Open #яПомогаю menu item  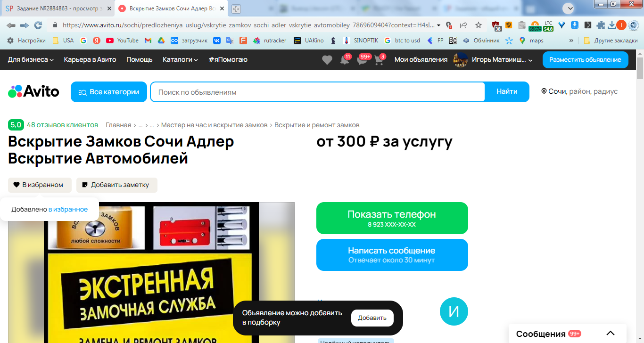point(228,60)
